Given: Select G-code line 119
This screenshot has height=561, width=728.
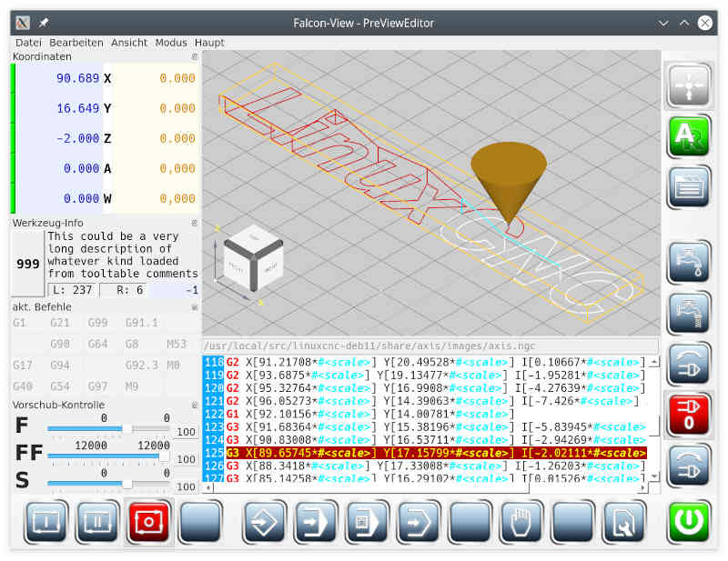Looking at the screenshot, I should pyautogui.click(x=425, y=375).
